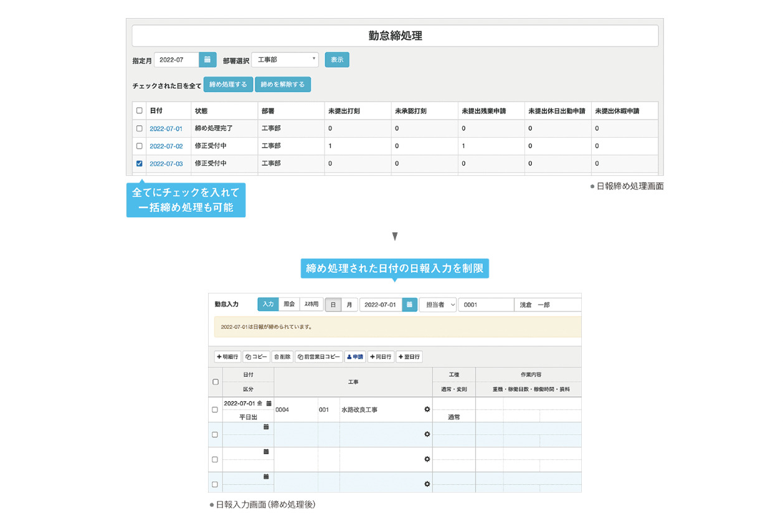Click the 前営業日コピー button
The image size is (783, 532).
click(x=319, y=357)
